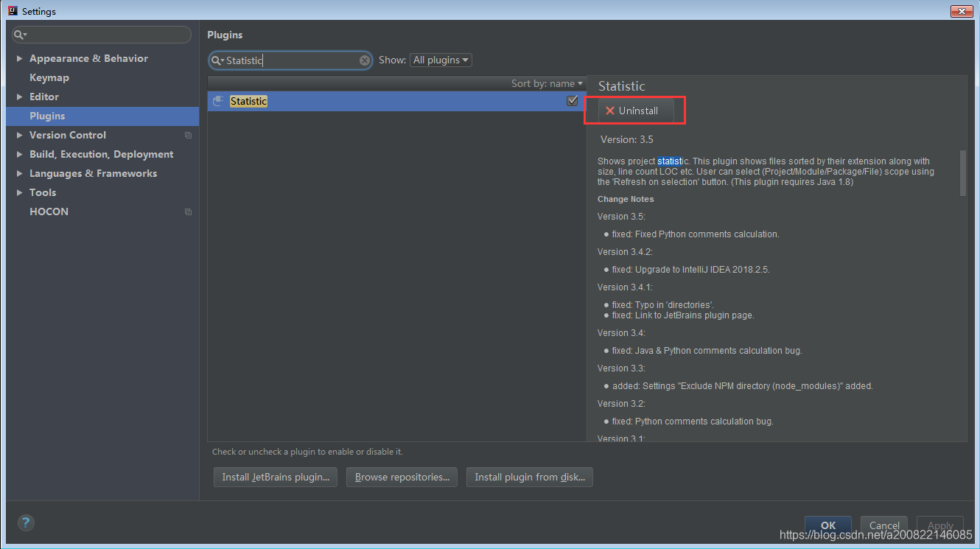This screenshot has width=980, height=549.
Task: Open HOCON settings page
Action: [x=49, y=211]
